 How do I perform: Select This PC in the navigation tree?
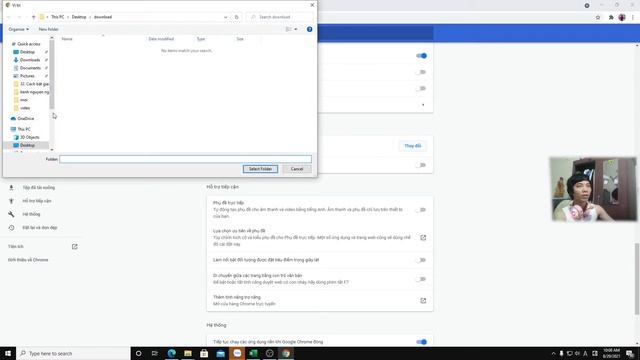24,129
